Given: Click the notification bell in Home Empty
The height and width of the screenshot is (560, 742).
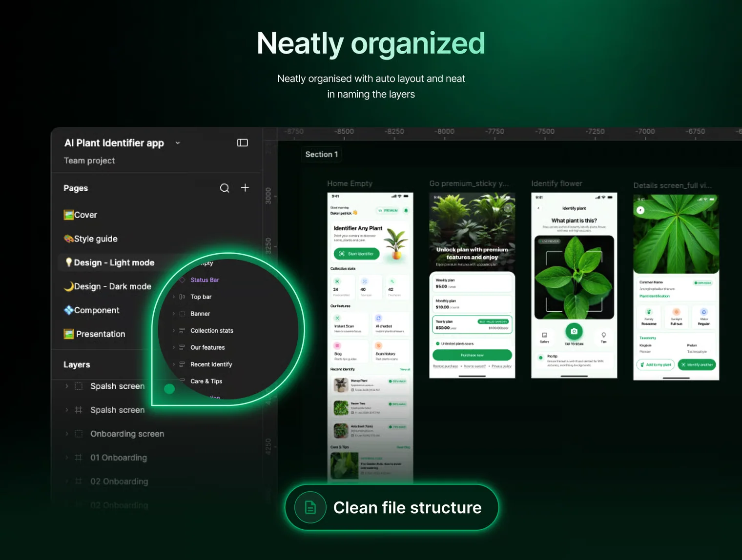Looking at the screenshot, I should [x=406, y=211].
